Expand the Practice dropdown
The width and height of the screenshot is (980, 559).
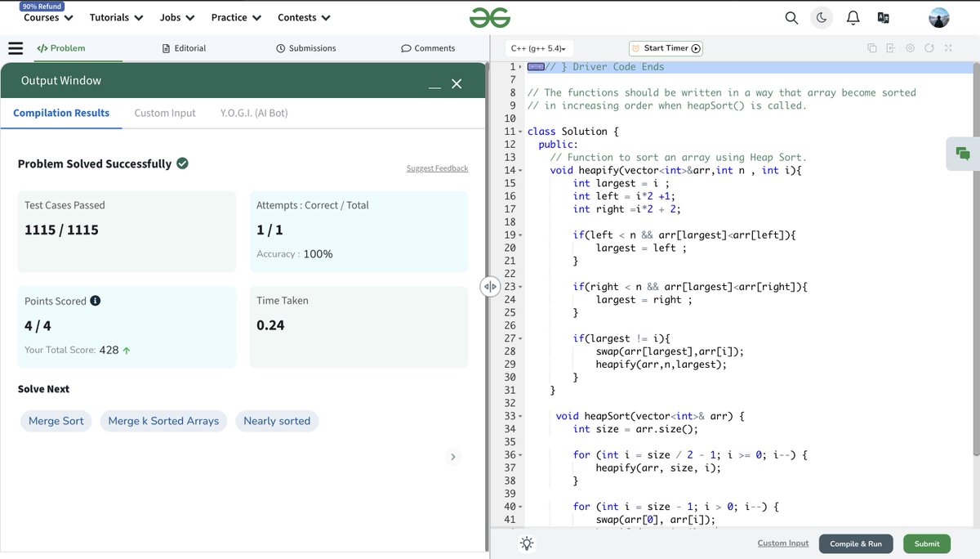[x=236, y=17]
